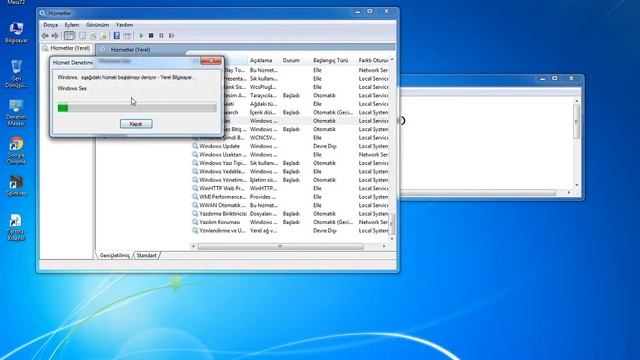Maximize the background window
The image size is (640, 360).
click(555, 78)
